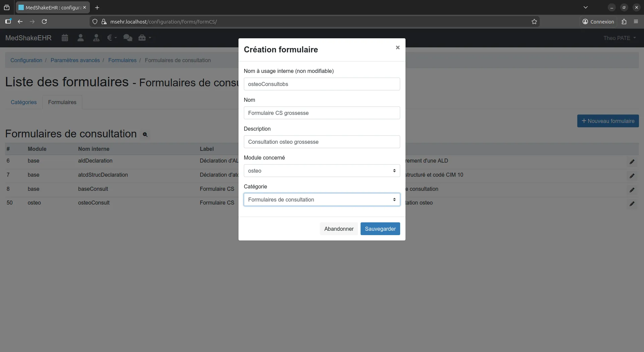Screen dimensions: 644x352
Task: Expand the Theo PATE user dropdown
Action: [620, 38]
